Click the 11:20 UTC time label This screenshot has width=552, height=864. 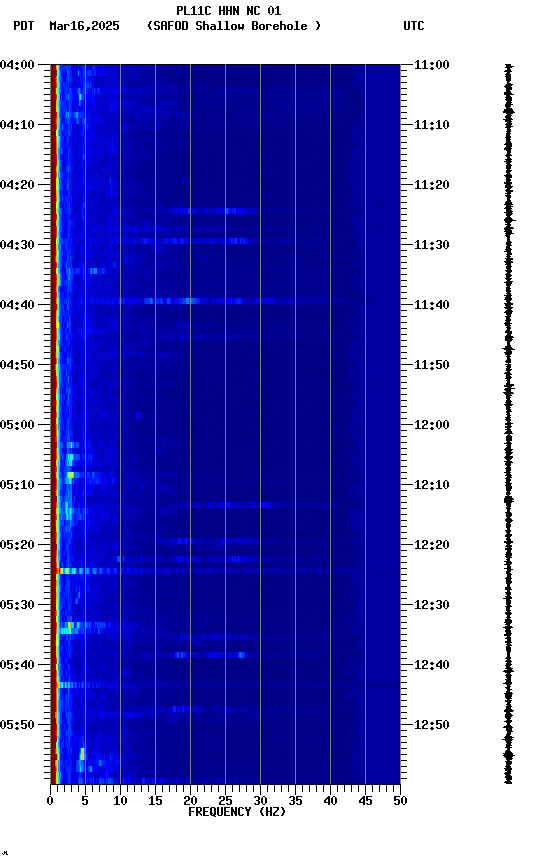(432, 185)
